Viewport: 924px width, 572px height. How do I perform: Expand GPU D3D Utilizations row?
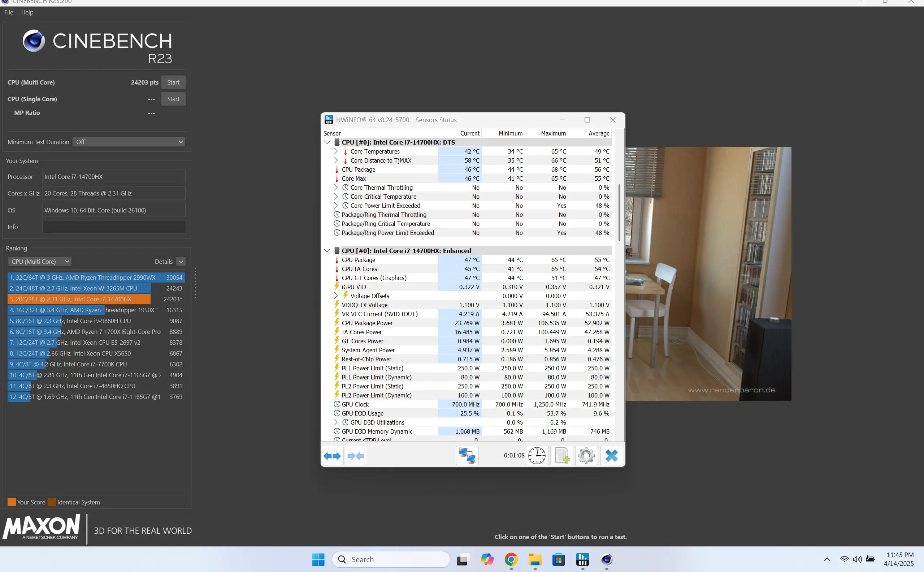pos(335,422)
